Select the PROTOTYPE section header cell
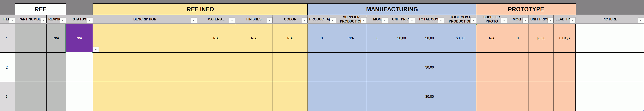The height and width of the screenshot is (111, 644). [526, 9]
